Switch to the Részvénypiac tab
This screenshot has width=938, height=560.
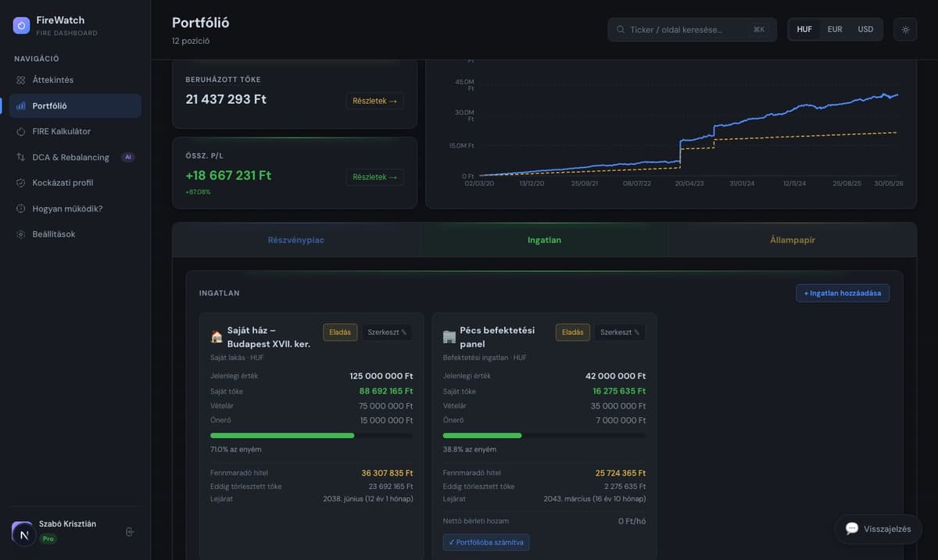point(296,240)
